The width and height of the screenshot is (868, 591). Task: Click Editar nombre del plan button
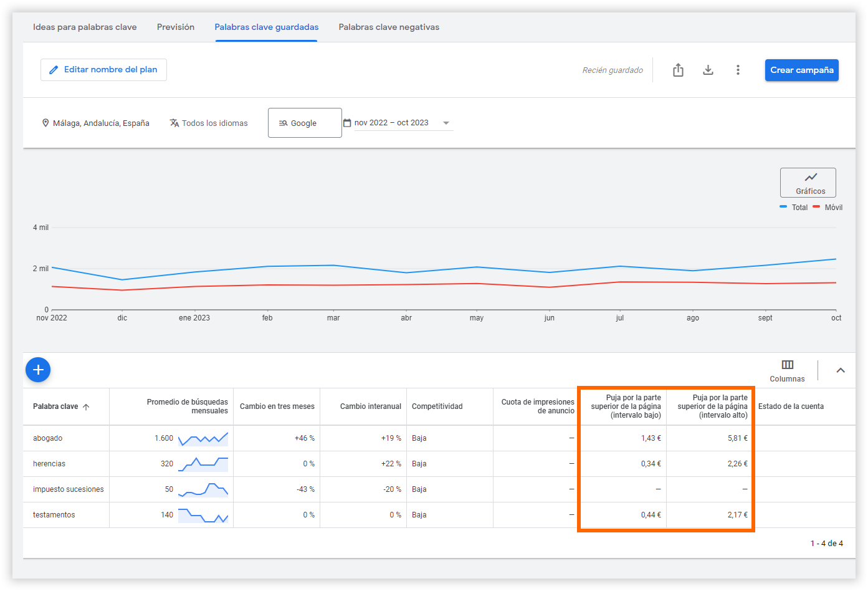[103, 70]
